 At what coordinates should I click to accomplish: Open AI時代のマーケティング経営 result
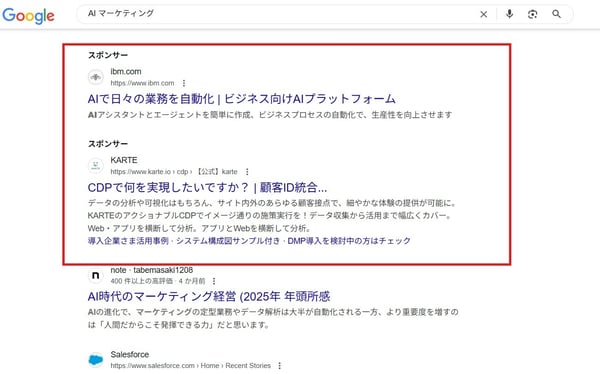[x=209, y=296]
